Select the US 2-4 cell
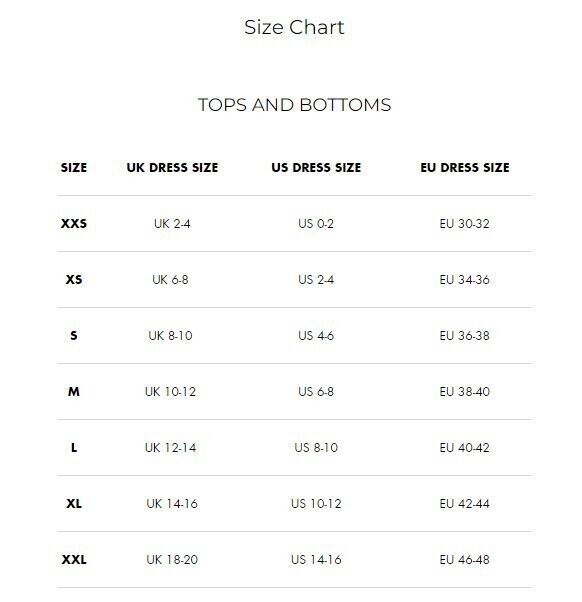Screen dimensions: 582x602 (x=316, y=280)
